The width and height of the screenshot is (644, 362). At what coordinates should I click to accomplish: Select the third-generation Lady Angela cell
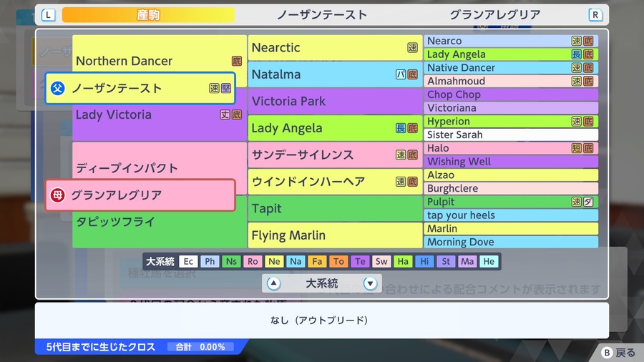click(x=335, y=128)
